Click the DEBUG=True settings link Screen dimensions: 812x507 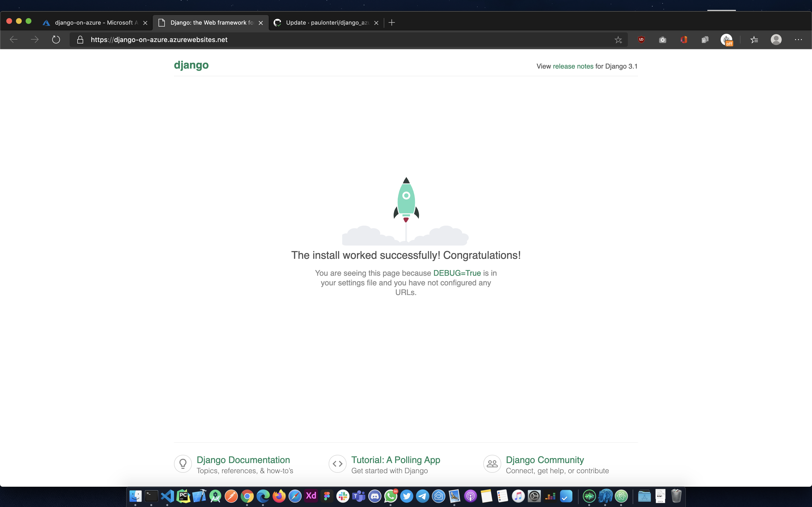[x=457, y=273]
